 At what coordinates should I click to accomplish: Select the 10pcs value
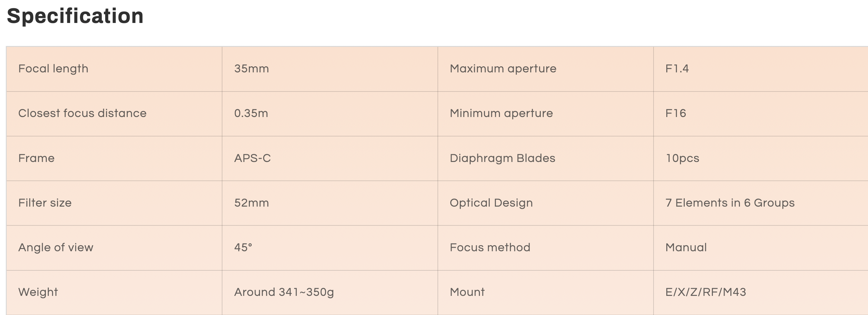(682, 158)
